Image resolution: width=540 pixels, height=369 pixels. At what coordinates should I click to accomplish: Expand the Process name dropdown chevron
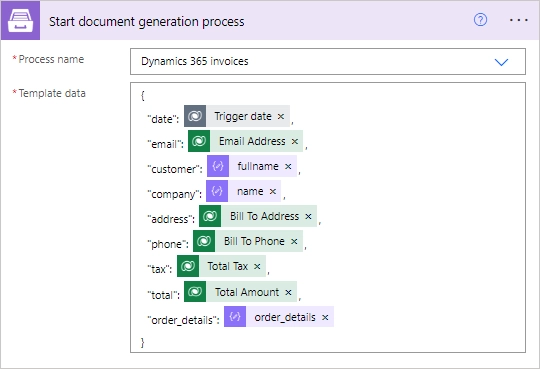point(501,62)
